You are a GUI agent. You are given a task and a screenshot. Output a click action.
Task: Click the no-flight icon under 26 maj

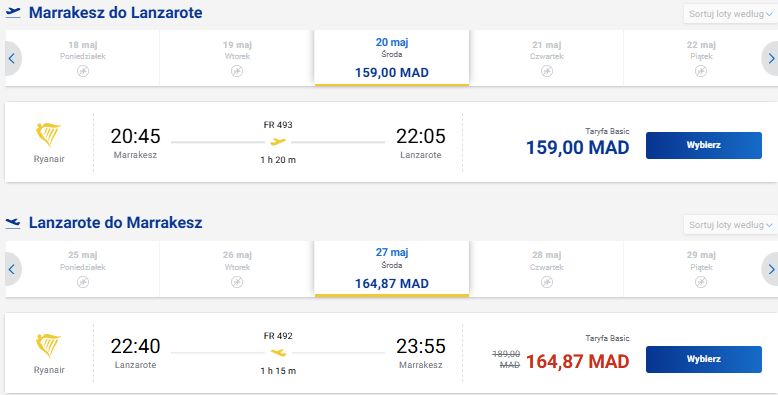tap(237, 282)
